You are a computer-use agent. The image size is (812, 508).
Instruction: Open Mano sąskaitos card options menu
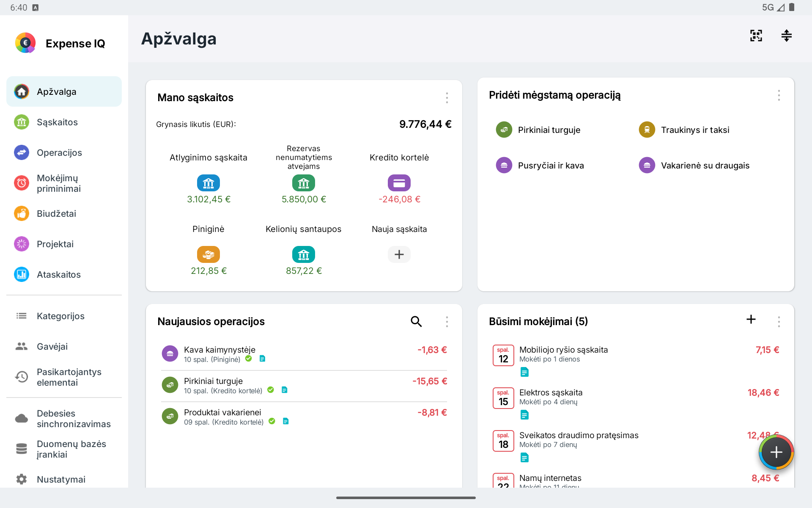pos(447,98)
